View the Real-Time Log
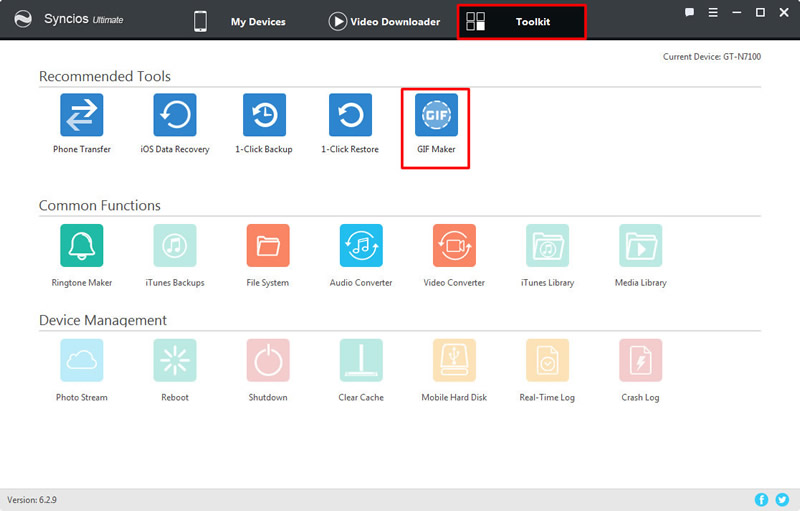800x511 pixels. pos(547,360)
